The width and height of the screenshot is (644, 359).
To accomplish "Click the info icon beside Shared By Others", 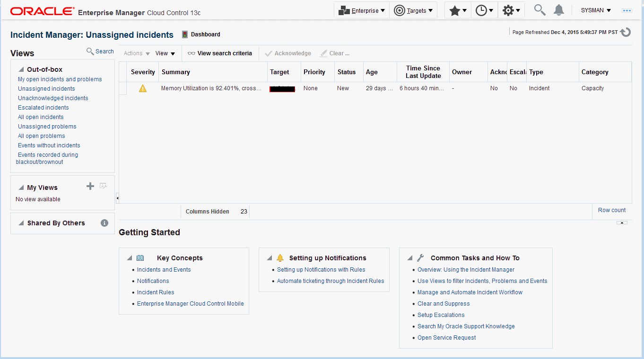I will pyautogui.click(x=104, y=223).
